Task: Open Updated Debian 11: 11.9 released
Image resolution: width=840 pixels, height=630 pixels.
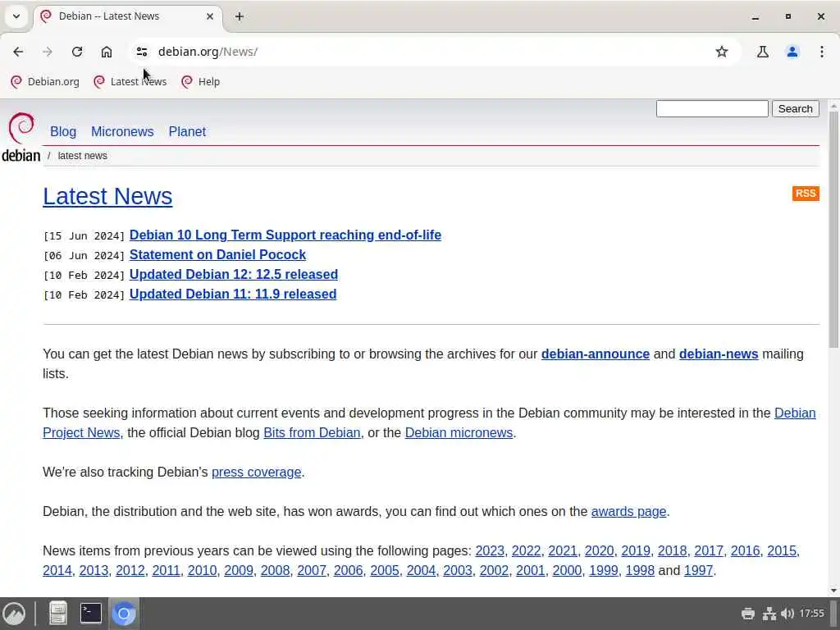Action: [x=233, y=294]
